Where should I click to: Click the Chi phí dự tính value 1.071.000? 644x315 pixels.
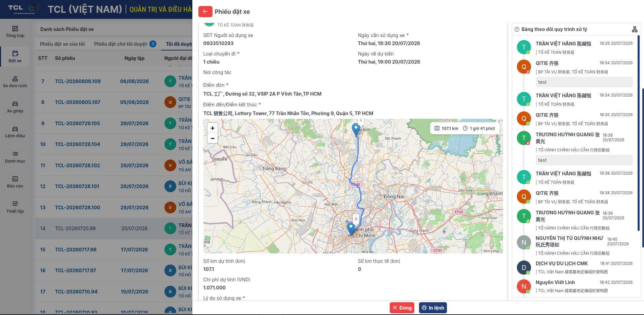(x=214, y=288)
